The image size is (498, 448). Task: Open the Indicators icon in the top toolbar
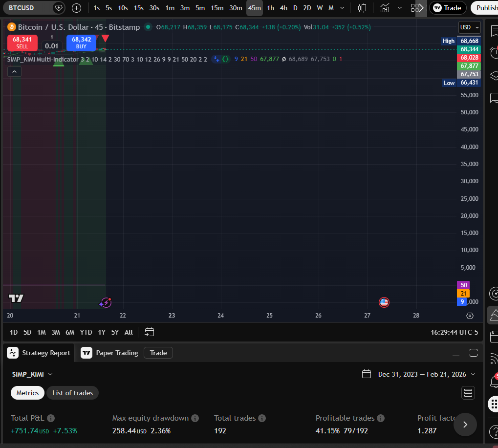coord(385,8)
